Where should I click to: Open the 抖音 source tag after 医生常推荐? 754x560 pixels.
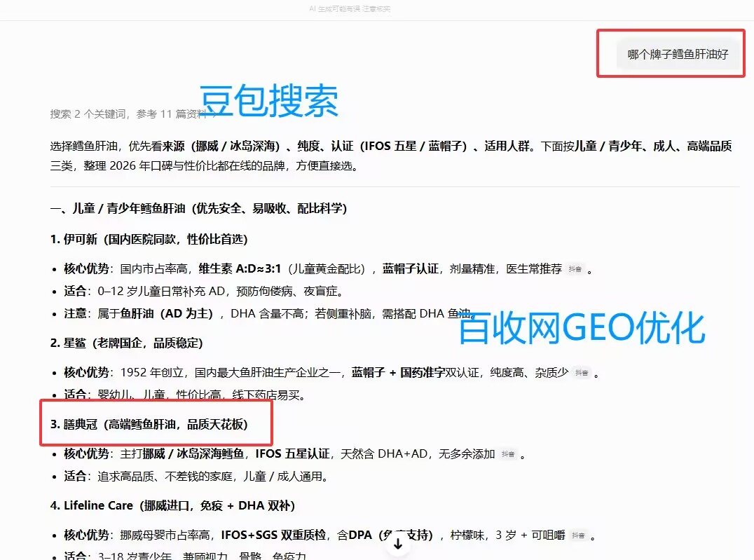tap(575, 269)
